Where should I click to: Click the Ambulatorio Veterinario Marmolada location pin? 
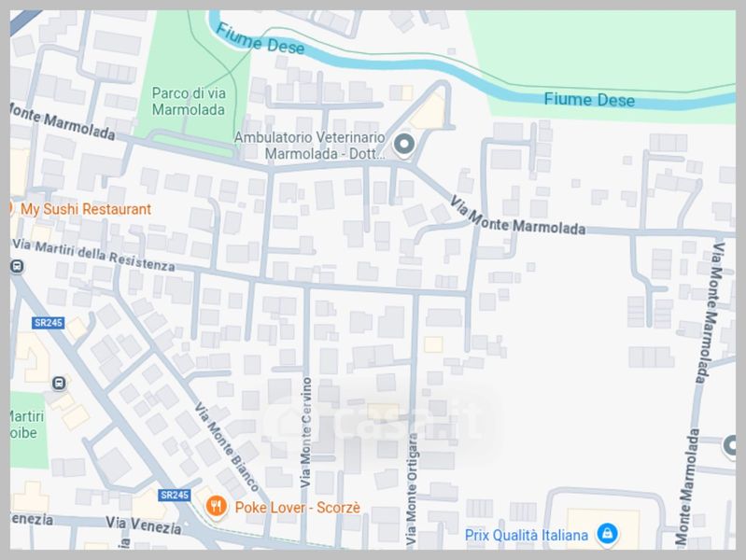click(404, 145)
